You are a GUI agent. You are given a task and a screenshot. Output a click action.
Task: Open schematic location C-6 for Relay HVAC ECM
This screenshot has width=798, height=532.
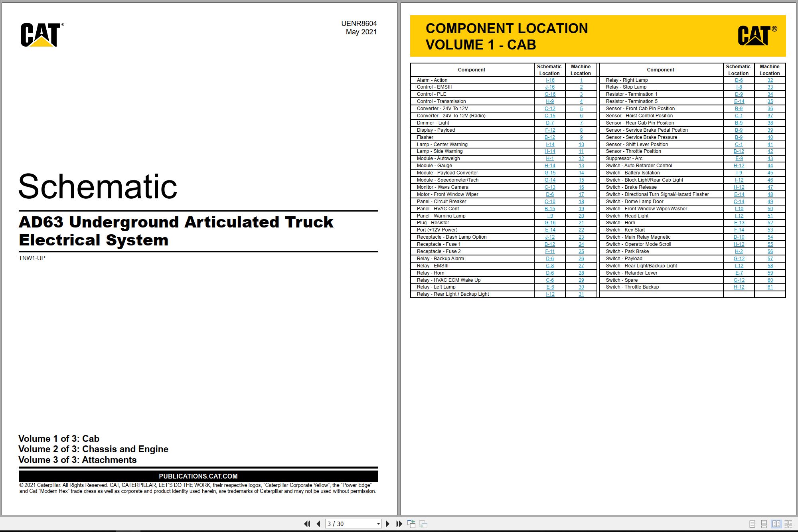coord(550,280)
